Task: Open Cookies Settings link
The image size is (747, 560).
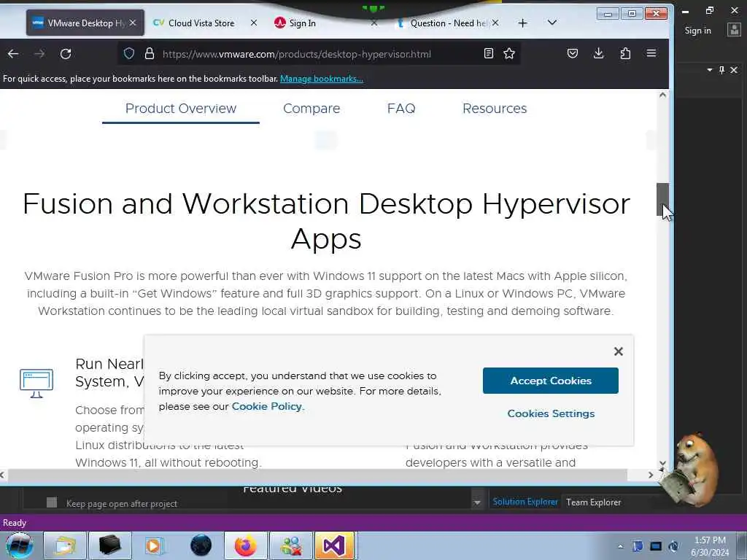Action: (551, 413)
